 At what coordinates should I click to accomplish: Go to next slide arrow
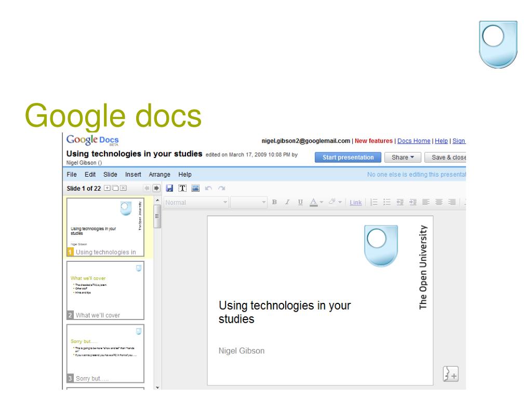pos(156,188)
